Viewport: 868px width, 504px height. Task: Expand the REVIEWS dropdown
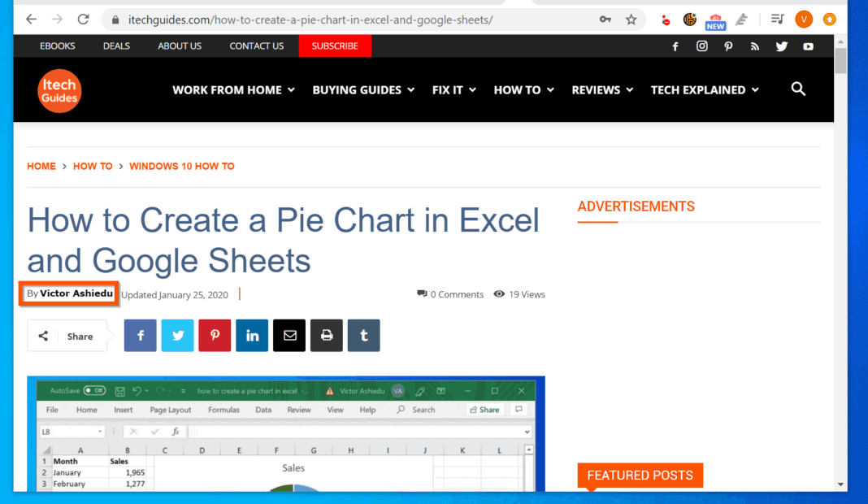pos(601,89)
